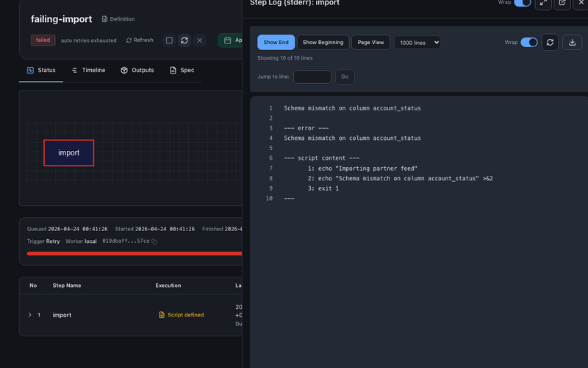Close the Step Log panel
Image resolution: width=588 pixels, height=368 pixels.
[x=581, y=3]
